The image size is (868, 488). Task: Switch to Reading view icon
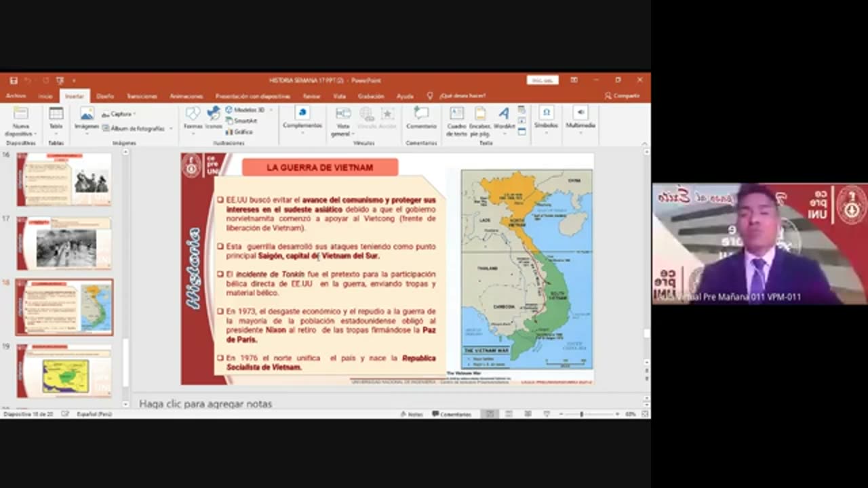tap(528, 414)
